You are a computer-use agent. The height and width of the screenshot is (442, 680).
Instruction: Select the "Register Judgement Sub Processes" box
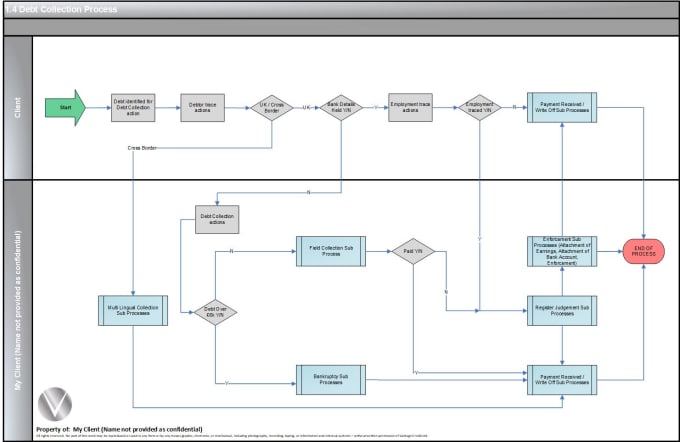(x=562, y=311)
